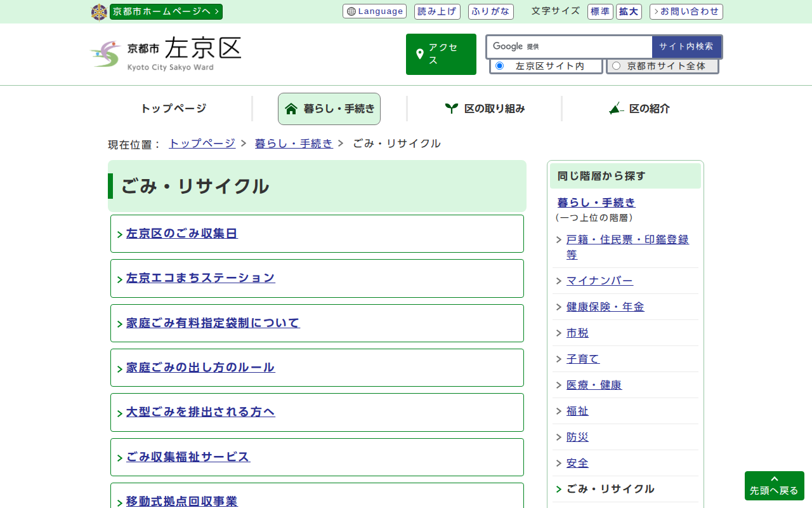The image size is (812, 508).
Task: Click the sprout icon for 区の取り組み
Action: (x=451, y=109)
